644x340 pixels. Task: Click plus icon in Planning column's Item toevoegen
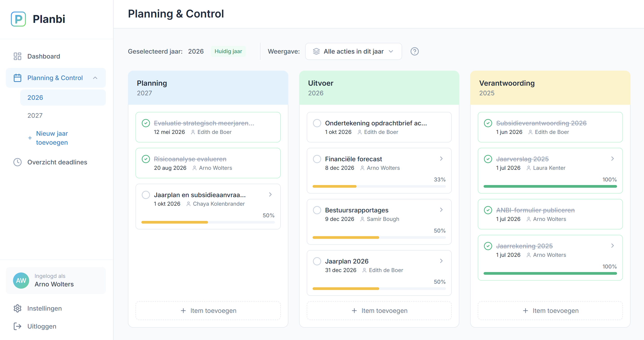click(x=183, y=311)
